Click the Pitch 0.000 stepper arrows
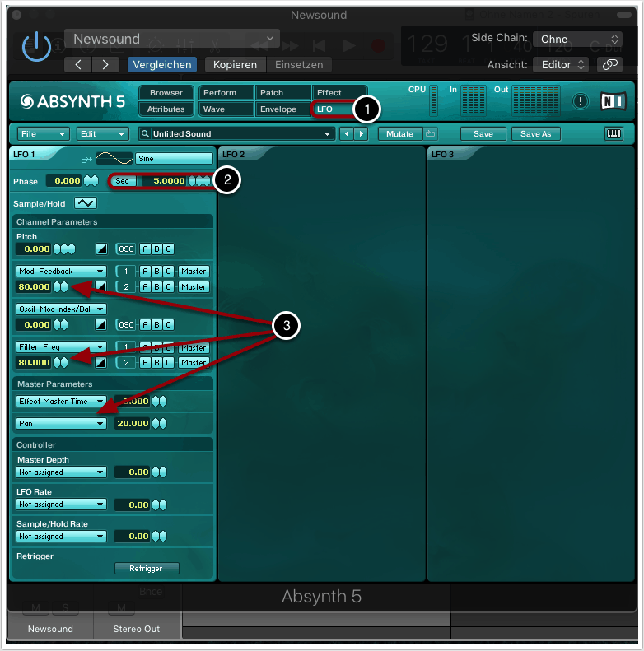The height and width of the screenshot is (651, 644). pos(64,249)
